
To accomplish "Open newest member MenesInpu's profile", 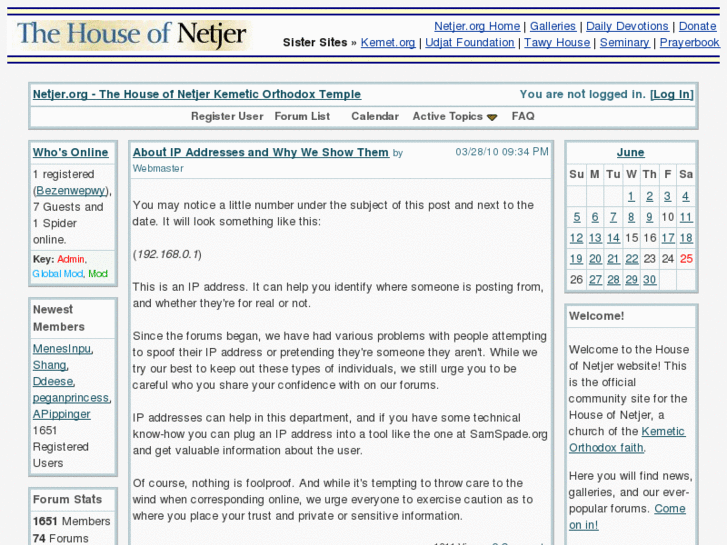I will [62, 349].
